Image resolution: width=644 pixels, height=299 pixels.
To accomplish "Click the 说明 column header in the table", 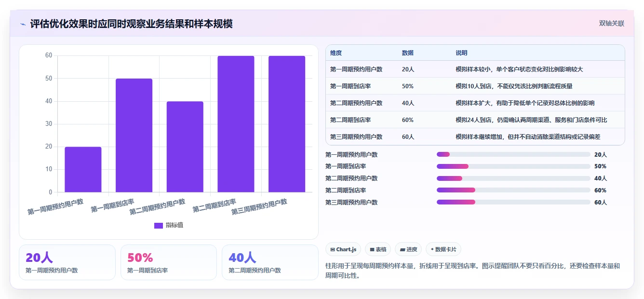I will 461,53.
